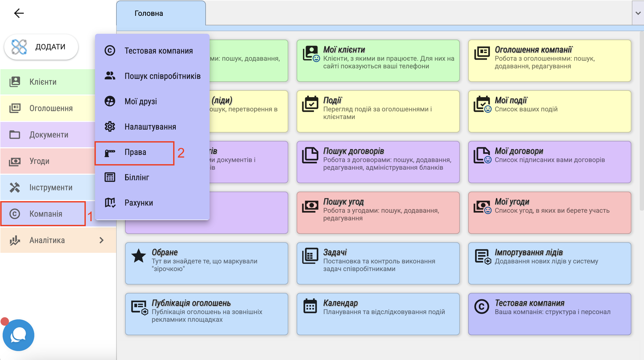Screen dimensions: 644x360
Task: Click the calculator icon beside Біллінг
Action: (110, 177)
